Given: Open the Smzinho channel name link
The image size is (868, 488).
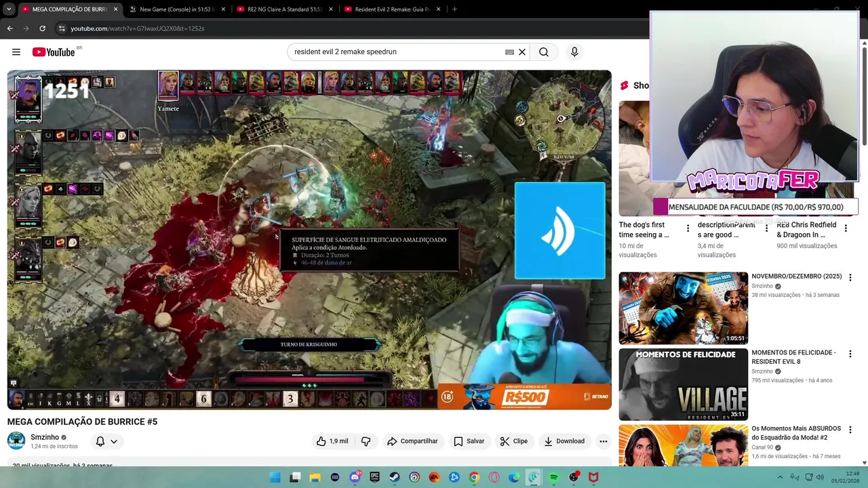Looking at the screenshot, I should [x=45, y=437].
